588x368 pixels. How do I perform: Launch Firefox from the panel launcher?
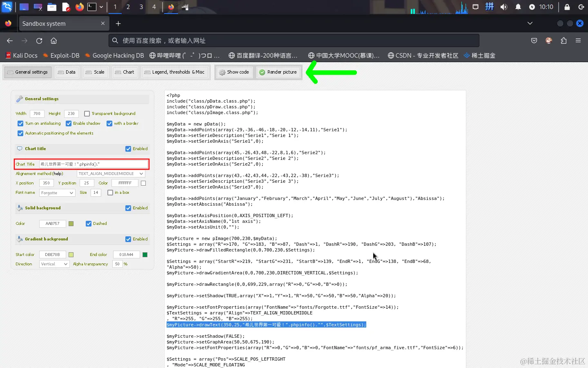80,7
